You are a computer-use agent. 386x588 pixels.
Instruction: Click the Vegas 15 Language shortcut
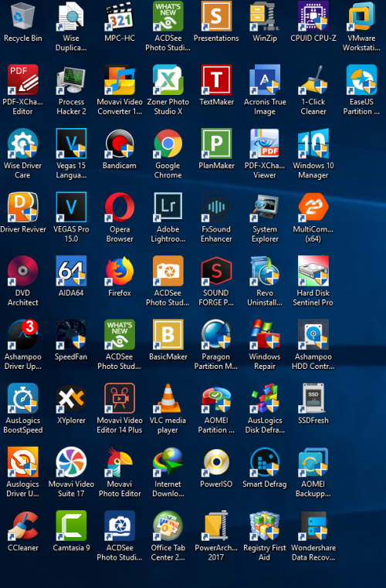coord(71,144)
